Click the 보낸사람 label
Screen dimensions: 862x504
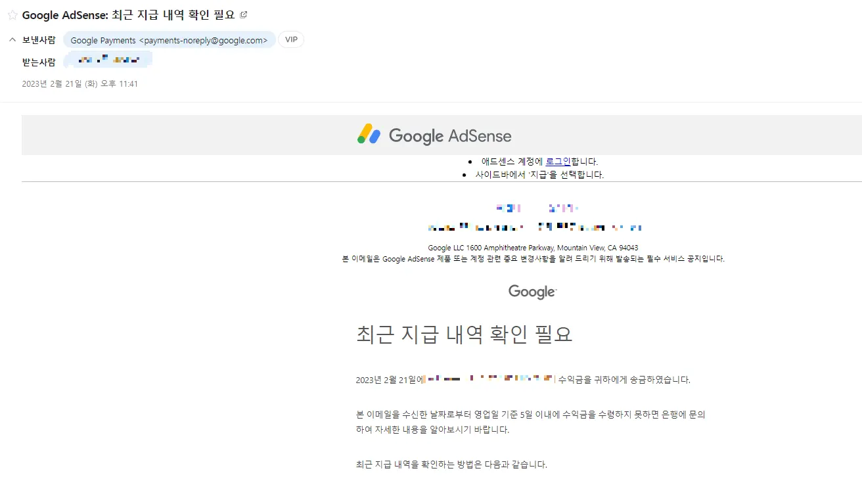coord(39,40)
